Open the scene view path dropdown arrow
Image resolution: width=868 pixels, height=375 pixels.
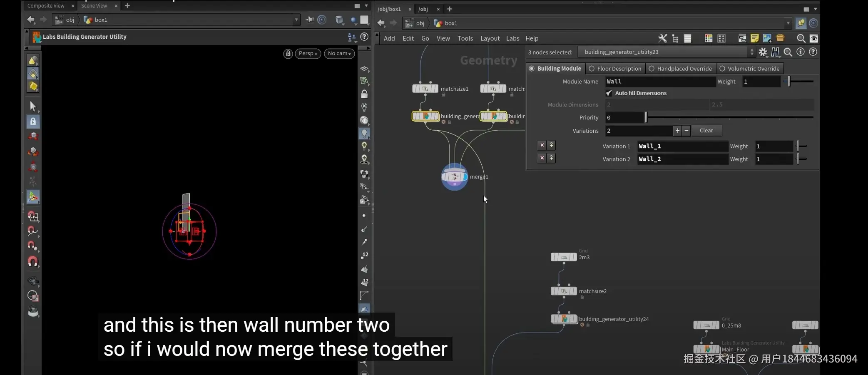pos(296,20)
